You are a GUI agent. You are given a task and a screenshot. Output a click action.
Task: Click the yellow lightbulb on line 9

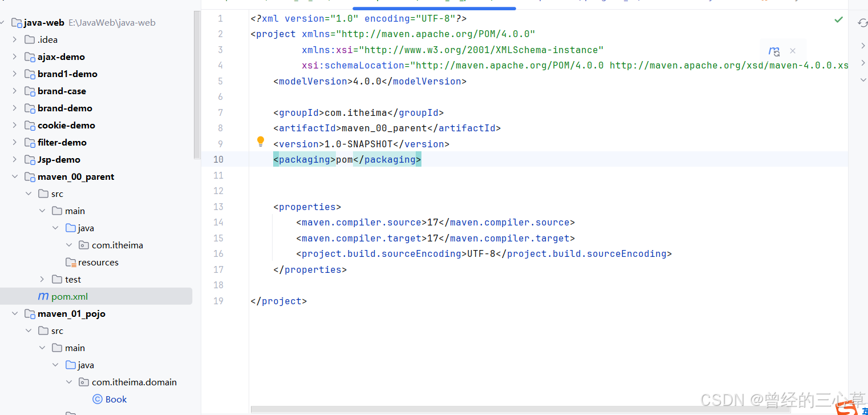tap(261, 141)
